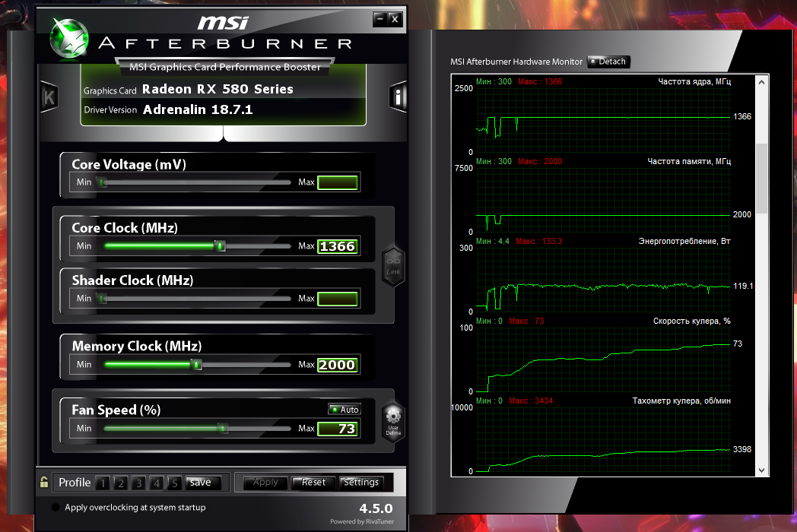The height and width of the screenshot is (532, 797).
Task: Click the hardware monitor scroll up arrow
Action: coord(761,82)
